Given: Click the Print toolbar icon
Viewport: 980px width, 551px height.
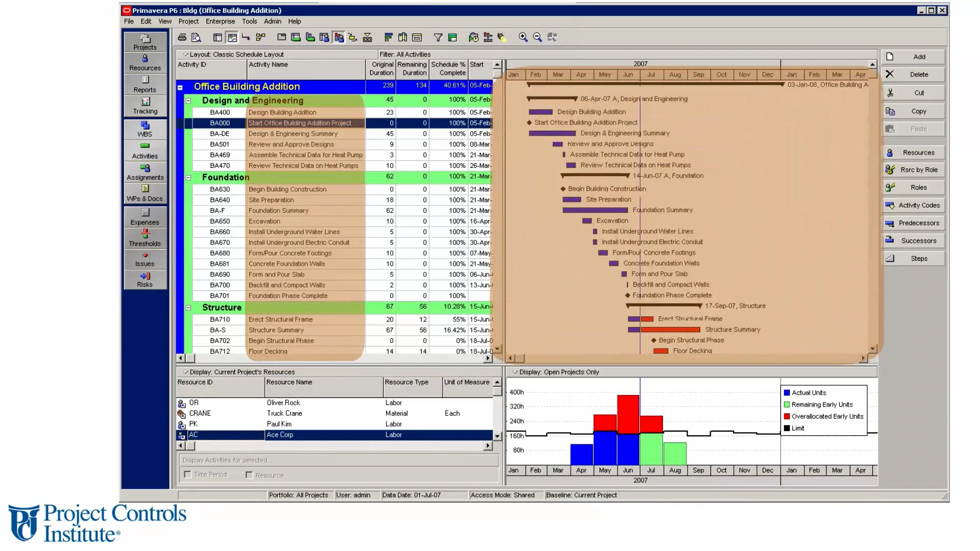Looking at the screenshot, I should pyautogui.click(x=181, y=37).
